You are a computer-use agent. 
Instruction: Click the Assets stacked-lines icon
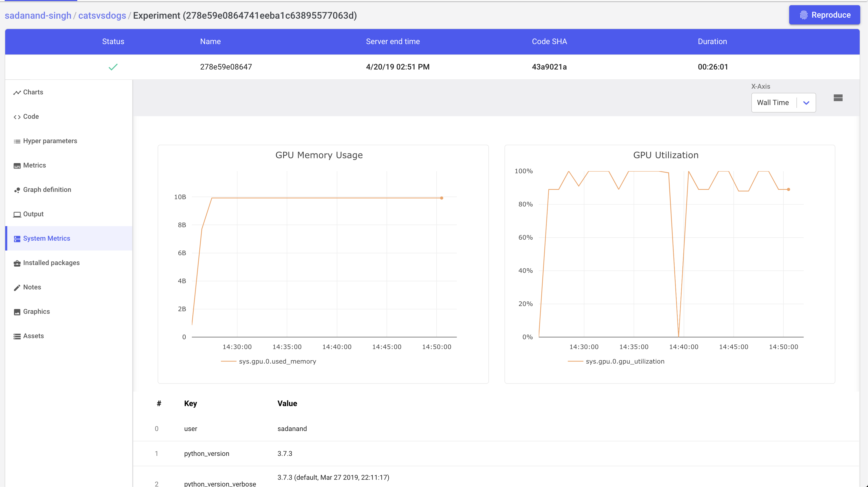coord(17,336)
